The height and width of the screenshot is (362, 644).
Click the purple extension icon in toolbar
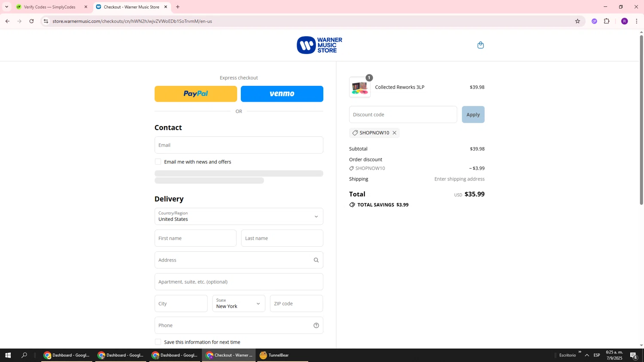(x=594, y=21)
